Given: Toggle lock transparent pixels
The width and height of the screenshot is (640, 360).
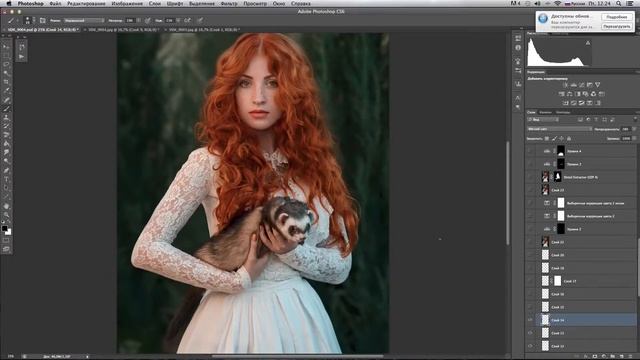Looking at the screenshot, I should 547,139.
